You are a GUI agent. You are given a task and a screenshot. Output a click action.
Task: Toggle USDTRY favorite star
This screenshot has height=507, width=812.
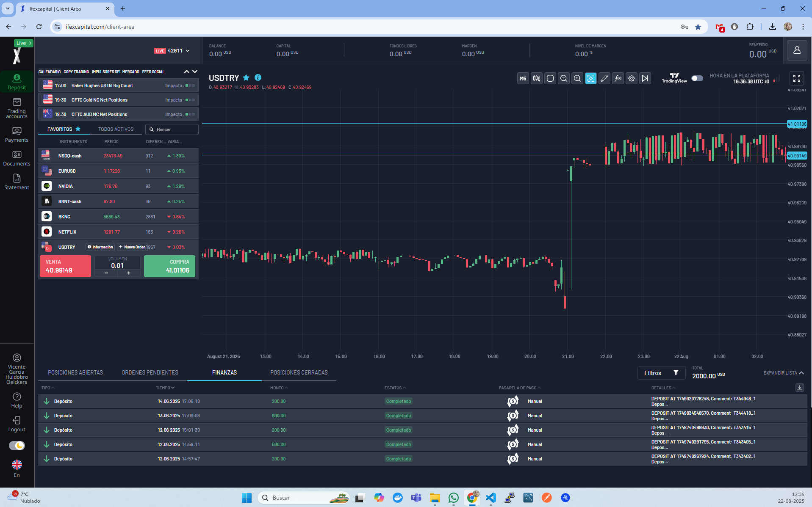246,78
